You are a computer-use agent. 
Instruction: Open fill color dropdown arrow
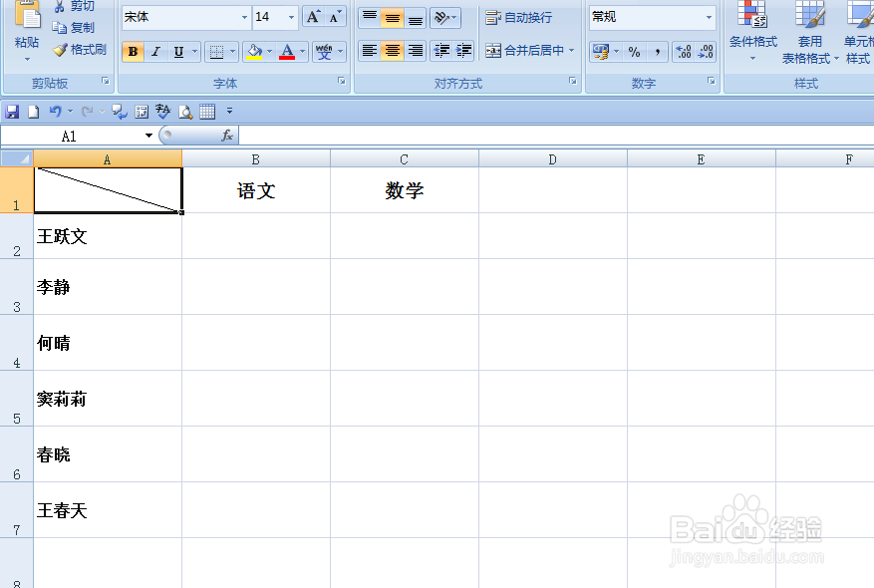(x=270, y=52)
